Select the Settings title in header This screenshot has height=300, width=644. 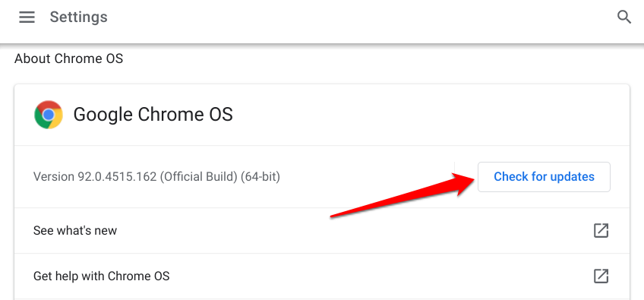coord(78,17)
